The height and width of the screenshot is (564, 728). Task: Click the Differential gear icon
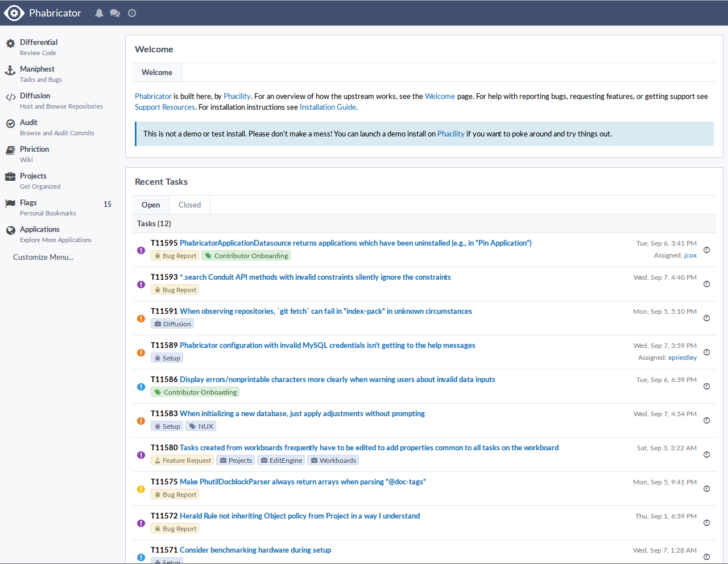pos(10,43)
